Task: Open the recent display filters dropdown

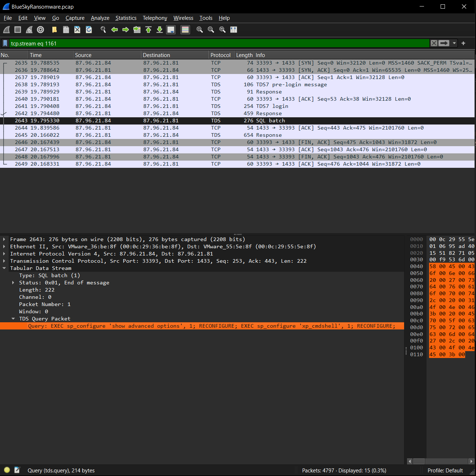Action: (454, 43)
